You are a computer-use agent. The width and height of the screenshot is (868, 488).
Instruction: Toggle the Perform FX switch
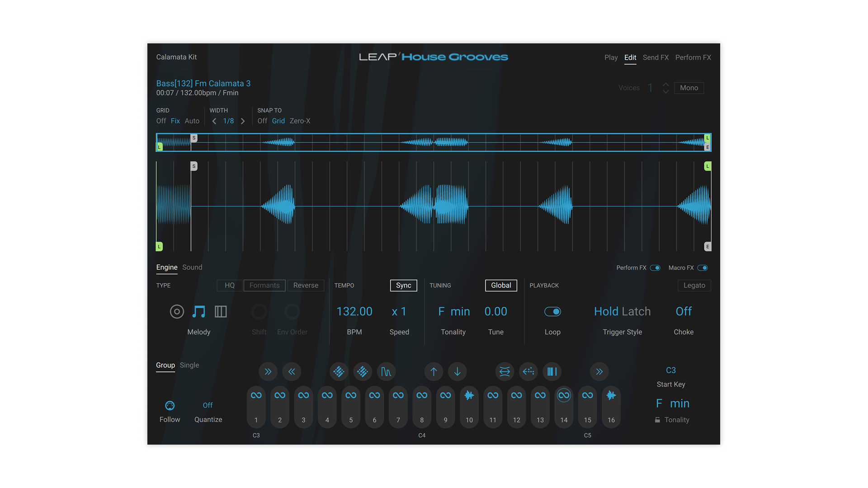point(655,268)
